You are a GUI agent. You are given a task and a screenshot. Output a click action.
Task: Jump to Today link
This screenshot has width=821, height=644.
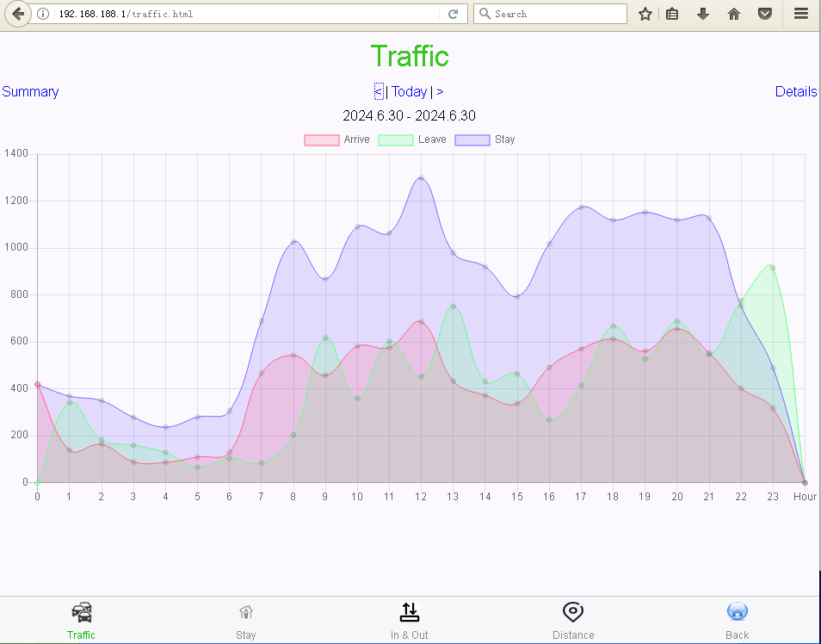point(410,92)
